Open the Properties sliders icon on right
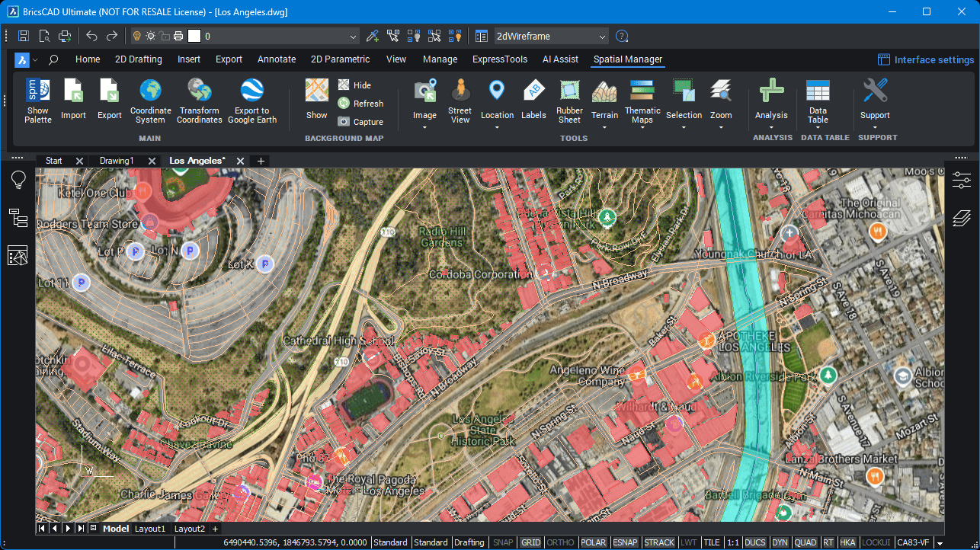 pyautogui.click(x=962, y=181)
